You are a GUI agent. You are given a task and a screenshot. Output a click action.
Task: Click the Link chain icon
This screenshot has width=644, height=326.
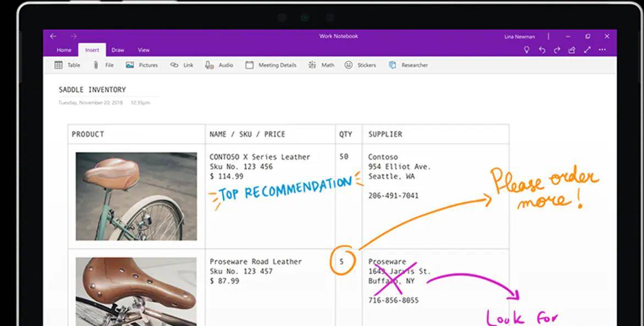tap(174, 65)
